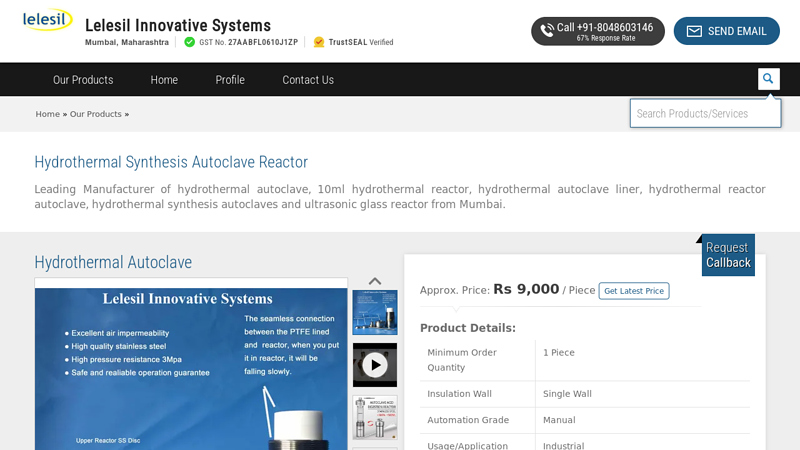Image resolution: width=800 pixels, height=450 pixels.
Task: Select the autoclave reactor diagram thumbnail
Action: click(x=375, y=417)
